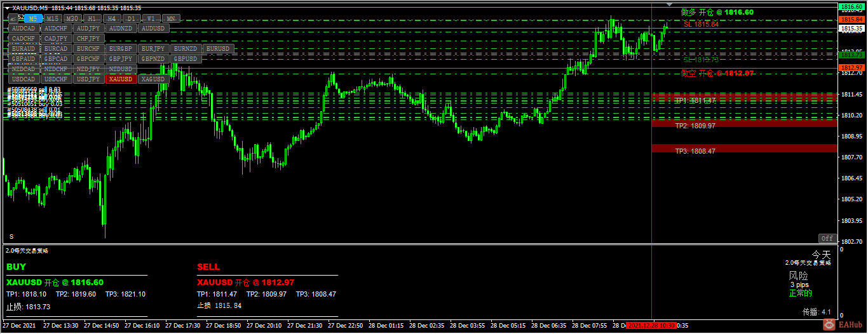Viewport: 868px width, 334px height.
Task: Switch to the H4 timeframe
Action: (x=111, y=18)
